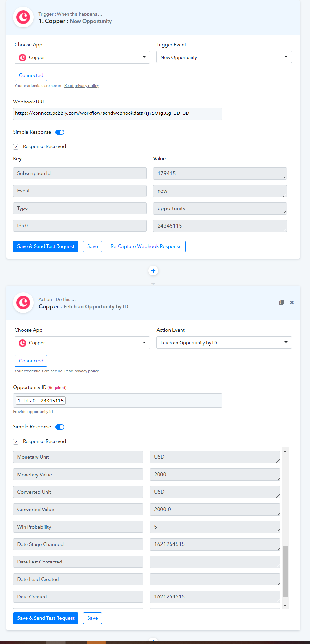This screenshot has height=644, width=310.
Task: Click the empty Date Last Contacted value field
Action: tap(215, 562)
